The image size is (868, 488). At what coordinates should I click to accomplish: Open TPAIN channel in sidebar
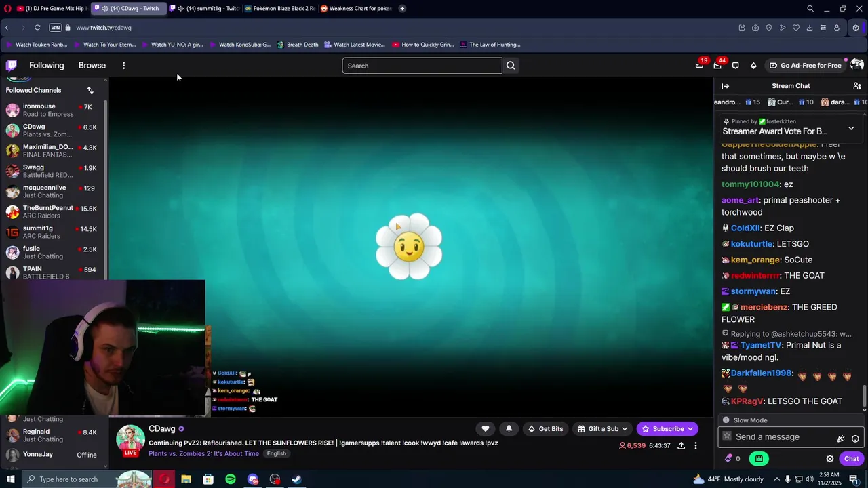[x=53, y=272]
